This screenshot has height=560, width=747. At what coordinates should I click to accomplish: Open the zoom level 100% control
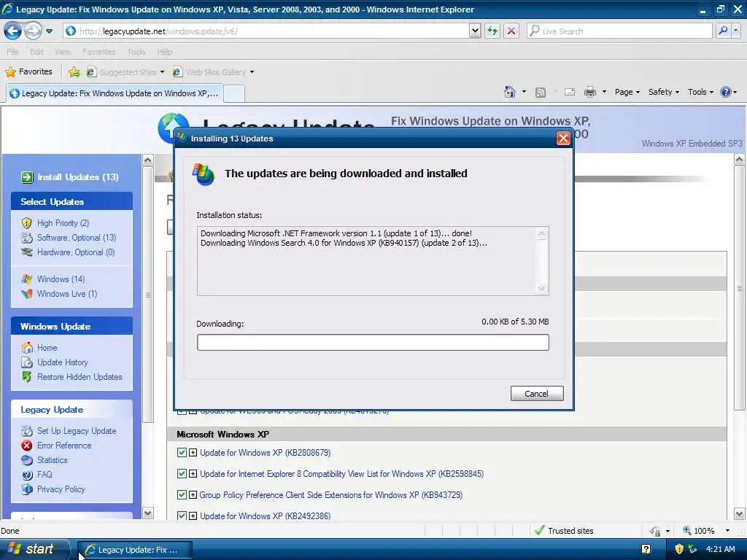click(x=706, y=531)
